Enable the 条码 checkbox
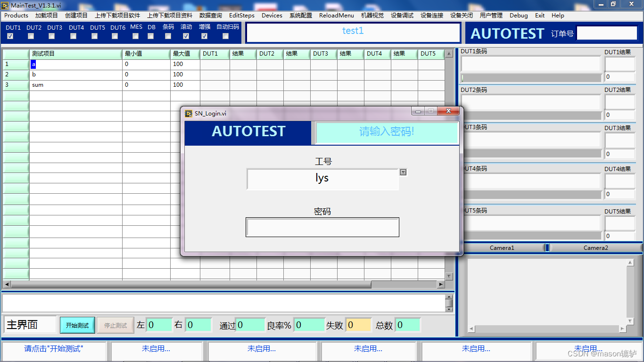644x362 pixels. [168, 36]
